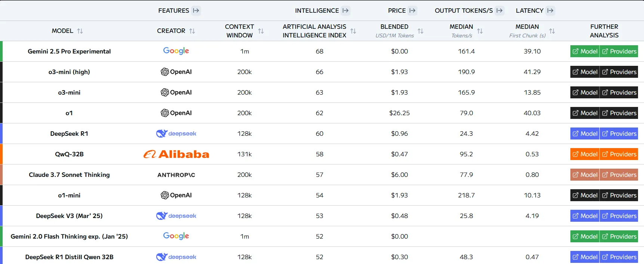The image size is (644, 264).
Task: View Providers for QwQ-32B
Action: pos(619,154)
